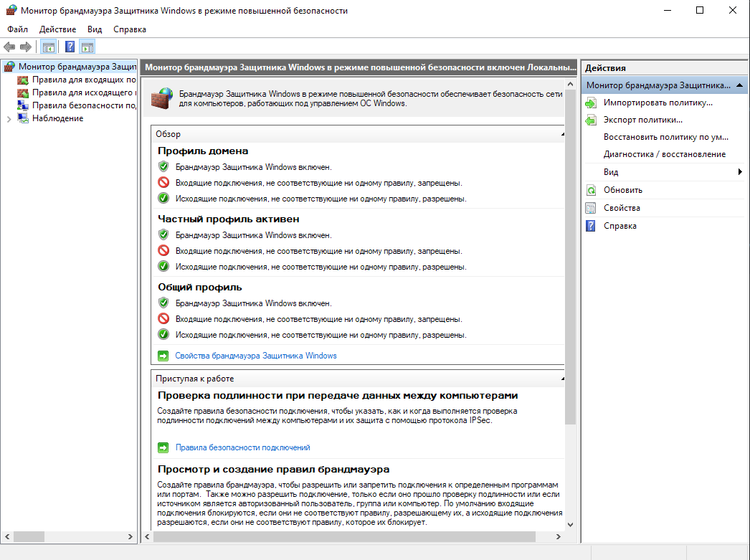This screenshot has height=560, width=750.
Task: Click the Наблюдение monitoring tree icon
Action: click(23, 118)
